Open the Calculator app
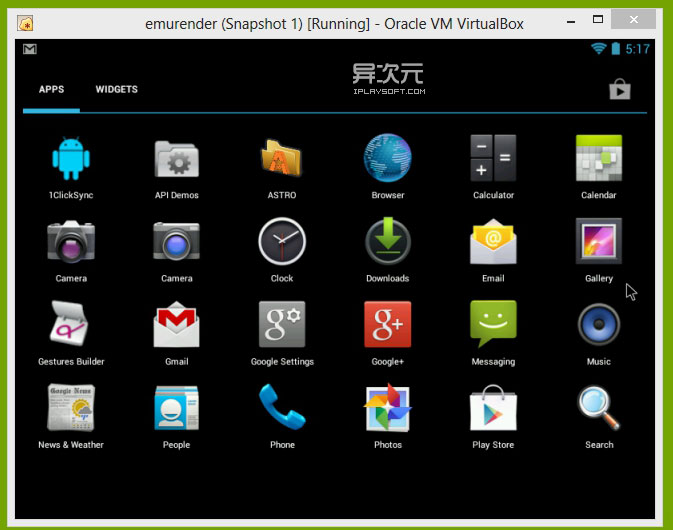 pos(493,158)
